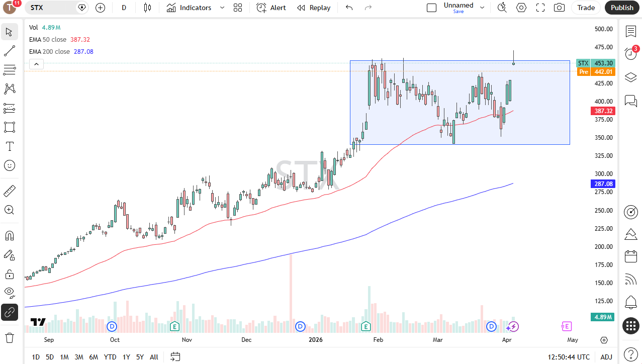Select the ruler measure tool

9,191
